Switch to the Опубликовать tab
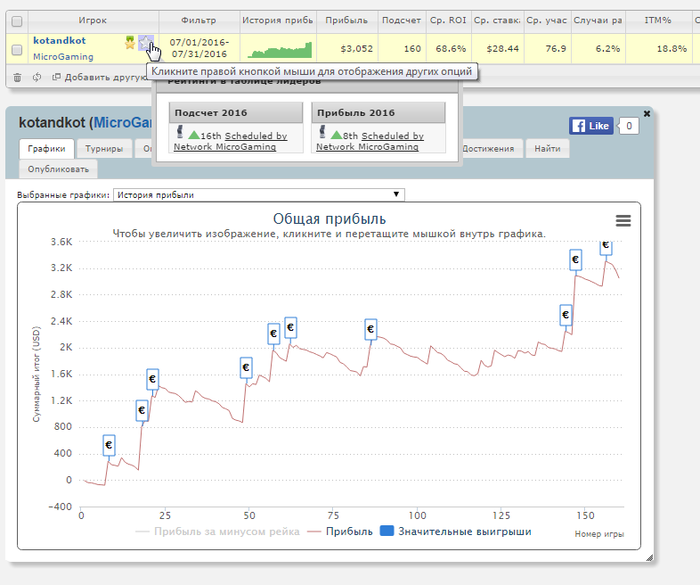Viewport: 700px width, 585px height. tap(58, 169)
